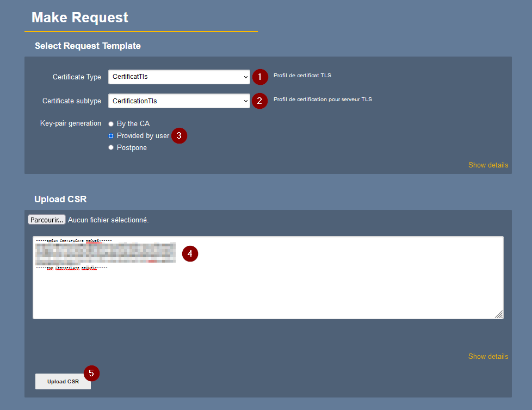The image size is (532, 410).
Task: Click the red number 4 step marker
Action: point(190,254)
